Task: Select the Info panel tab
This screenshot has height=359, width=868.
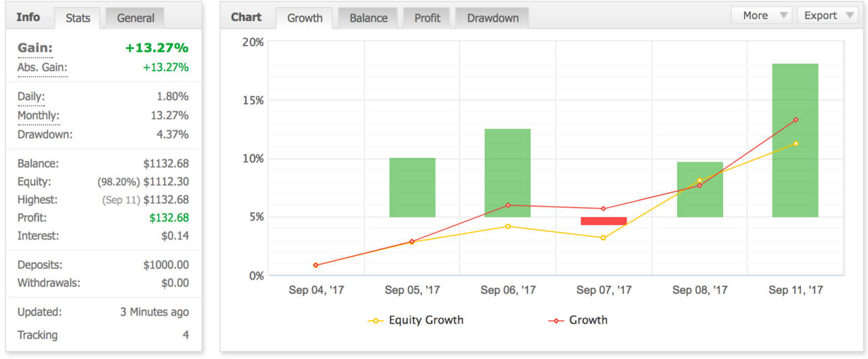Action: (28, 17)
